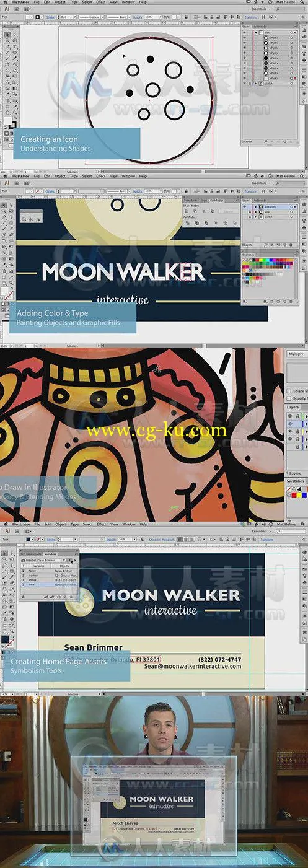The width and height of the screenshot is (308, 868).
Task: Click the Trim icon under Pathfinders
Action: tap(197, 222)
